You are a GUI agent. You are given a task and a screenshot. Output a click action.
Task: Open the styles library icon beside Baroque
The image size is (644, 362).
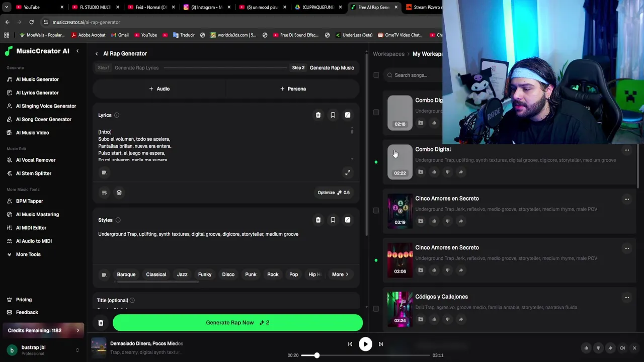pyautogui.click(x=104, y=275)
